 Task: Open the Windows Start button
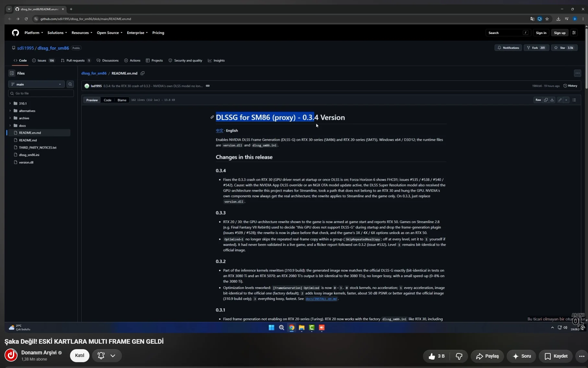[x=271, y=327]
